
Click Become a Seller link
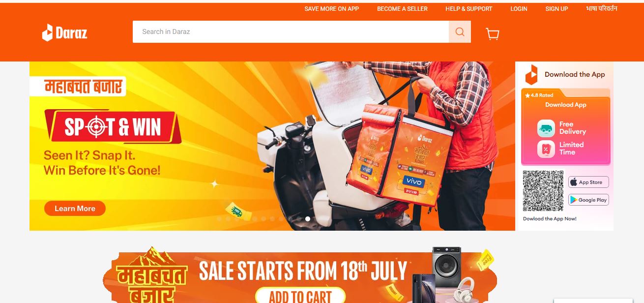[402, 9]
